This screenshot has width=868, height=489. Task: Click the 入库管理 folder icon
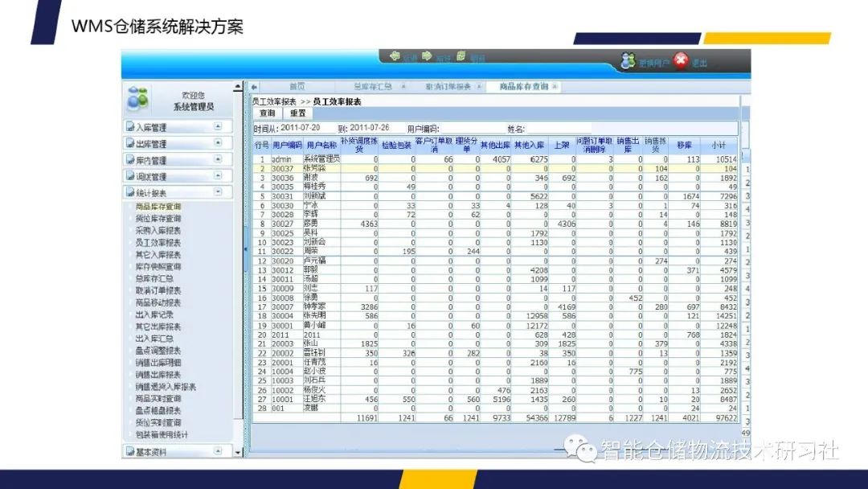130,126
